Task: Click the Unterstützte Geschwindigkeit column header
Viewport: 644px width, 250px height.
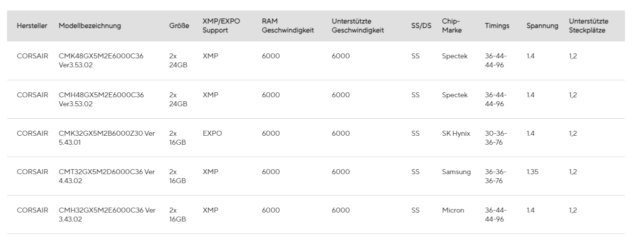Action: pos(357,26)
